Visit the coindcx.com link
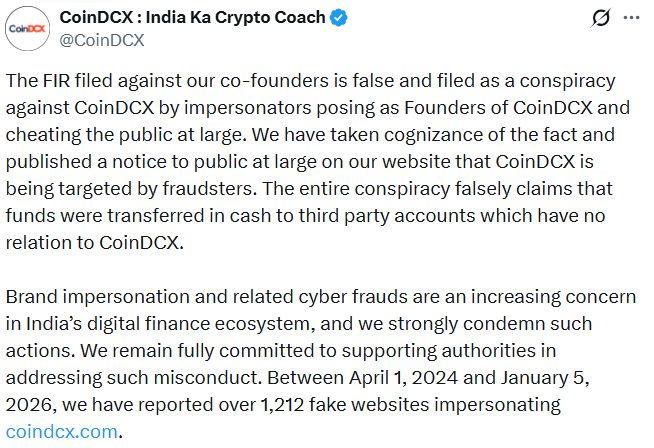This screenshot has height=448, width=654. click(x=62, y=432)
